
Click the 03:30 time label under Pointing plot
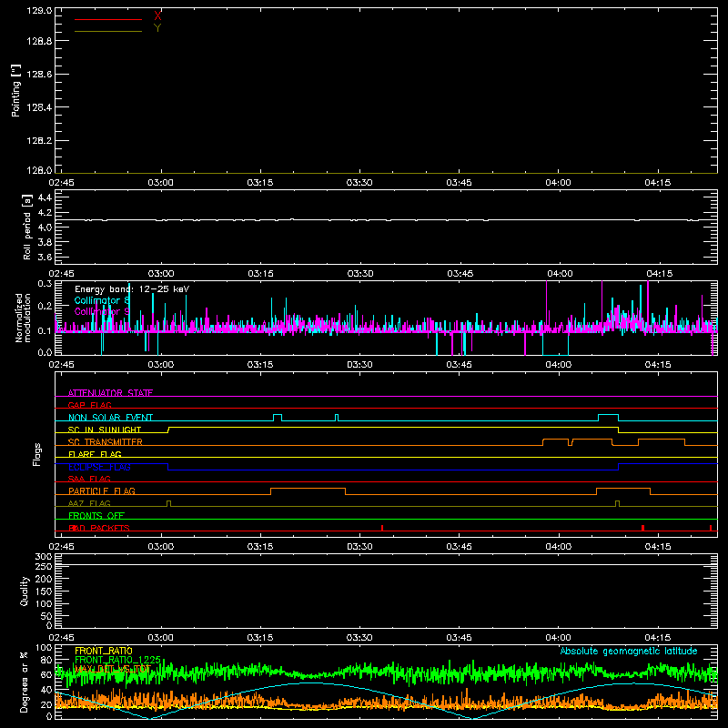coord(359,183)
